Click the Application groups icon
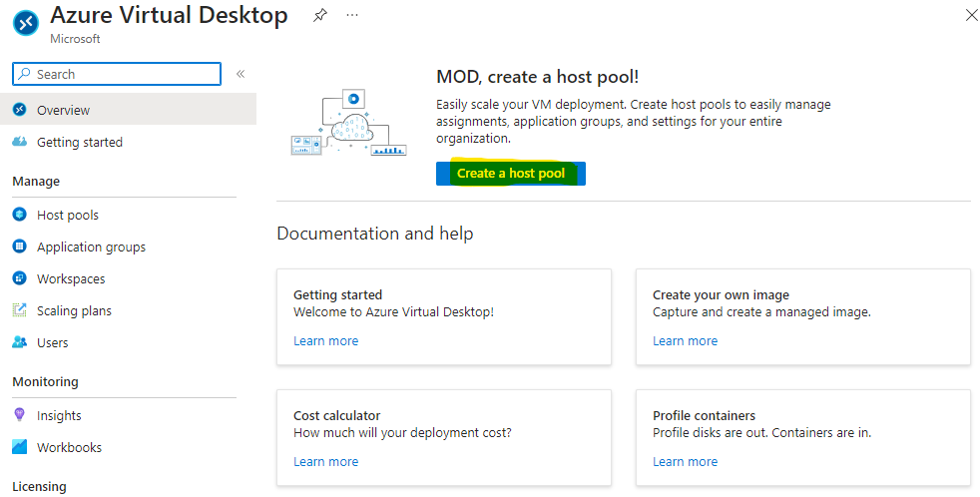980x497 pixels. click(20, 247)
